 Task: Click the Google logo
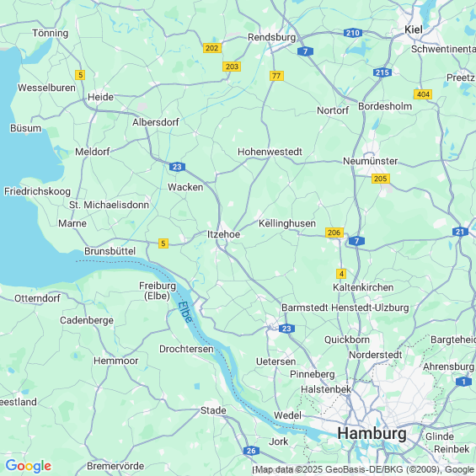coord(29,466)
